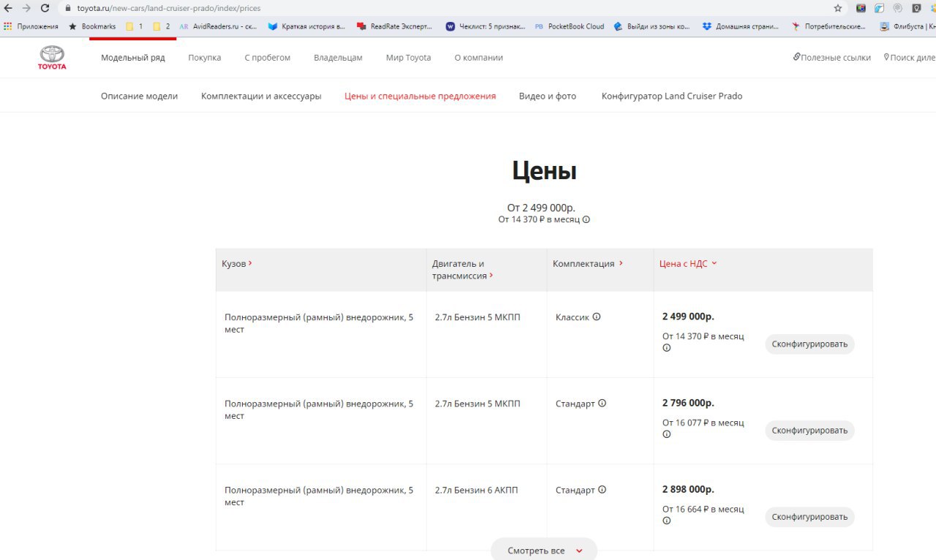This screenshot has width=936, height=560.
Task: Click info icon next to Классик
Action: 597,317
